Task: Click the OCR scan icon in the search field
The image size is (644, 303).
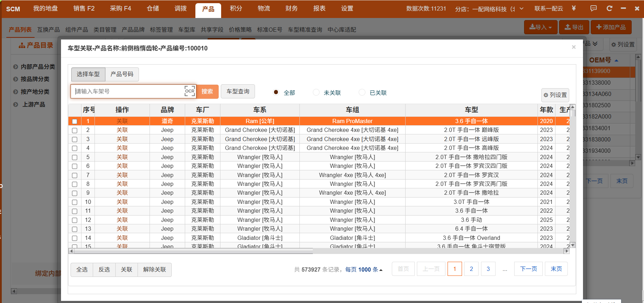Action: tap(190, 91)
